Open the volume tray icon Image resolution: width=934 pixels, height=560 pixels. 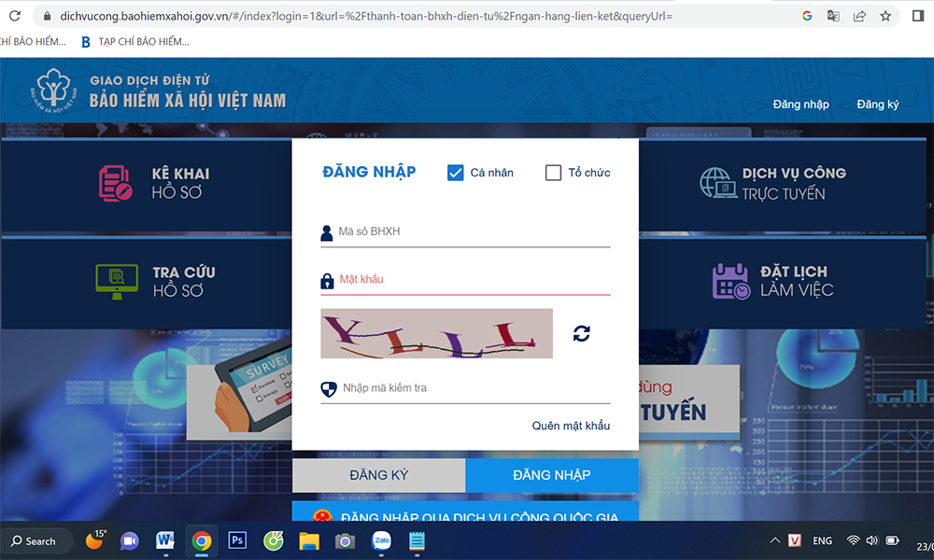click(872, 540)
